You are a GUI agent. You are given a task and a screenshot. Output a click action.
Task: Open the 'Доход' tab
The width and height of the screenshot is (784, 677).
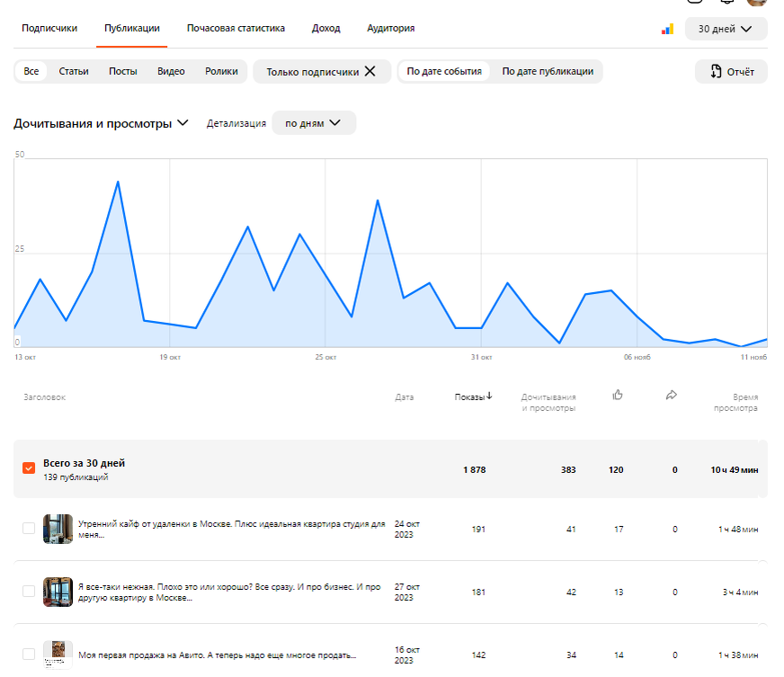[x=326, y=29]
